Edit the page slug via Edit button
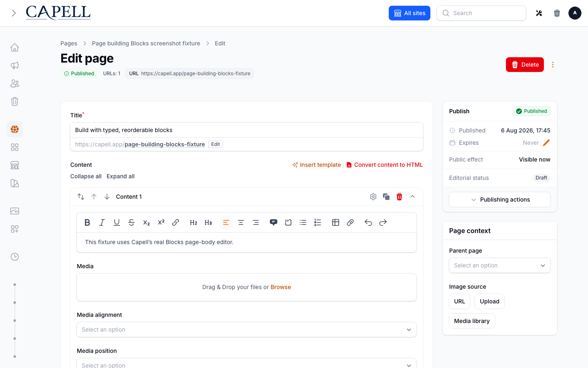 [x=216, y=144]
